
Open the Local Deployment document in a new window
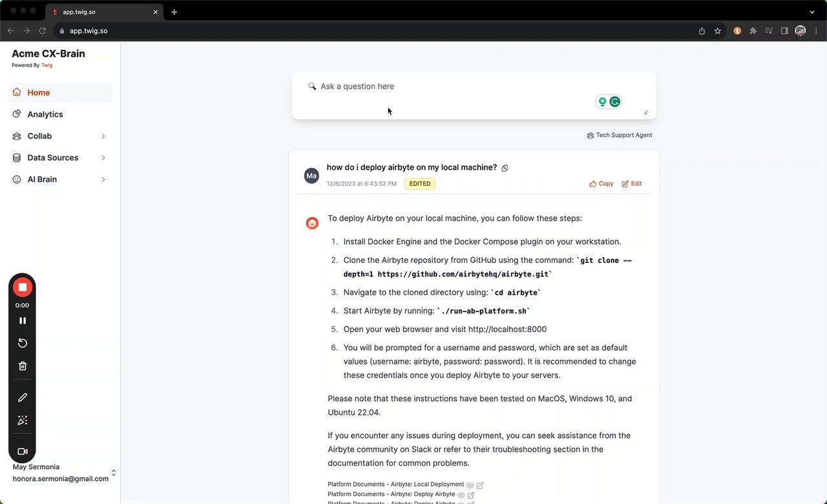[480, 485]
